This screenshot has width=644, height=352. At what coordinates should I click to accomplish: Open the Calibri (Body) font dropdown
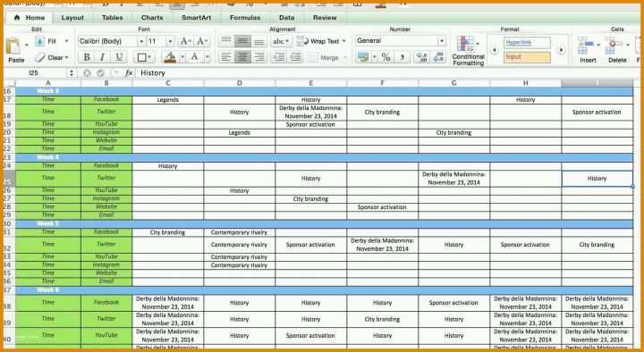tap(141, 41)
